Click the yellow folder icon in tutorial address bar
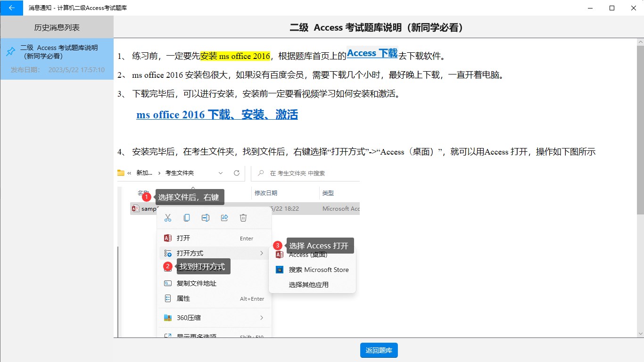The height and width of the screenshot is (362, 644). click(x=121, y=173)
